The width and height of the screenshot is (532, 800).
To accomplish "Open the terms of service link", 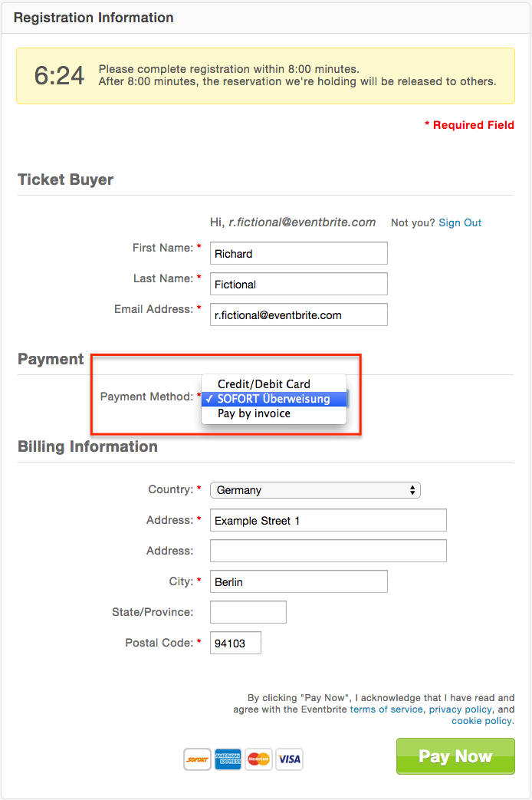I will (x=386, y=709).
